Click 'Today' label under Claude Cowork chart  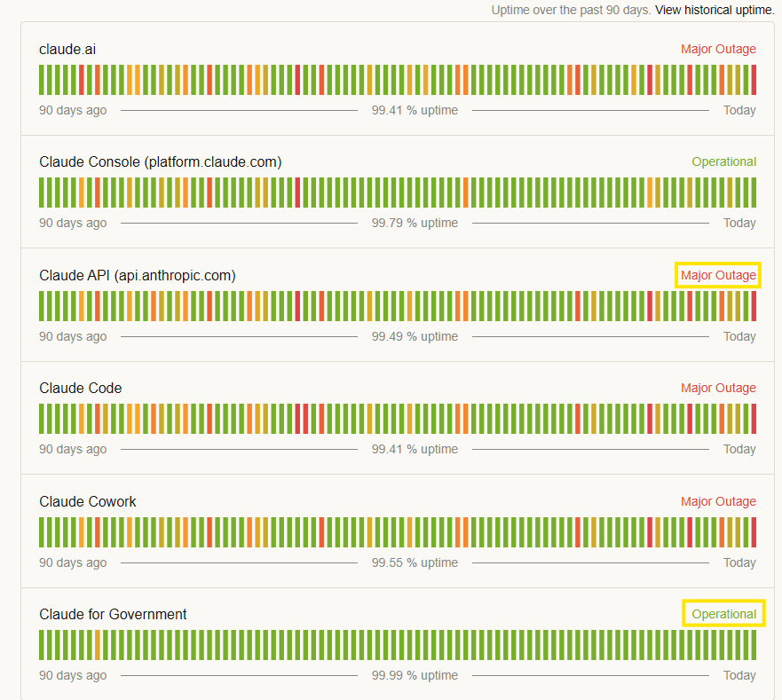click(739, 562)
